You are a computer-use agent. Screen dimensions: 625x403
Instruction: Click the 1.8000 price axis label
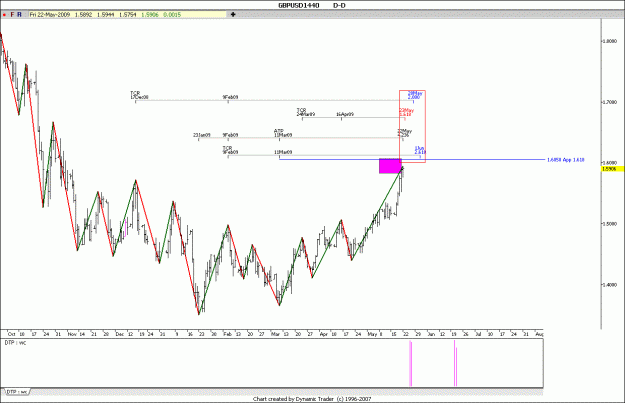(x=609, y=41)
